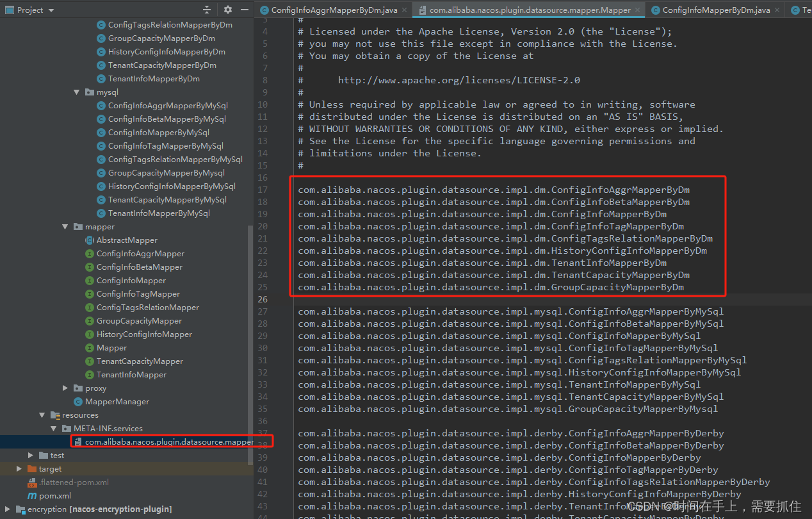Collapse the mapper package folder
This screenshot has width=812, height=519.
pos(65,227)
